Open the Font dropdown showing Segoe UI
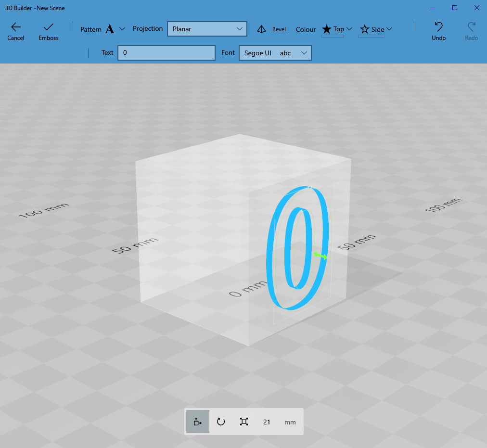Screen dimensions: 487x448 pyautogui.click(x=275, y=53)
